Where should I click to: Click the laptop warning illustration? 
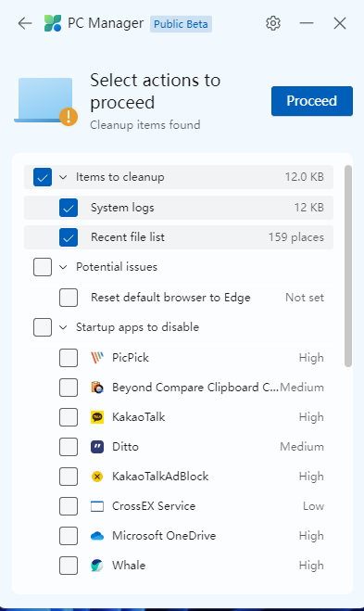(46, 101)
